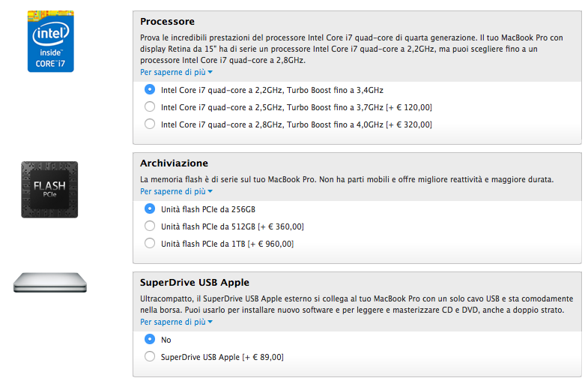Add the SuperDrive USB Apple for € 89,00
The width and height of the screenshot is (588, 381).
coord(150,357)
